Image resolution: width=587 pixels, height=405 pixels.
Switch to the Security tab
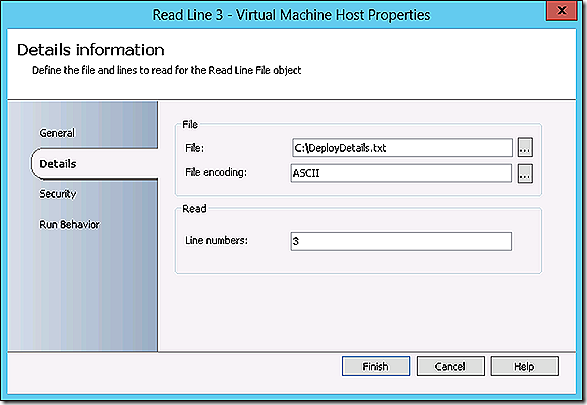(58, 194)
